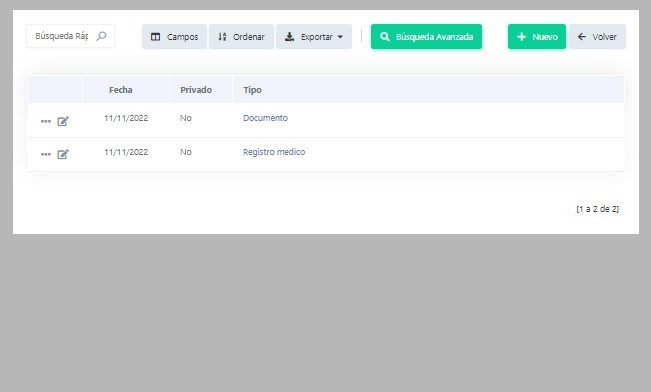Sort by the Fecha column header
The image size is (651, 392).
point(120,90)
